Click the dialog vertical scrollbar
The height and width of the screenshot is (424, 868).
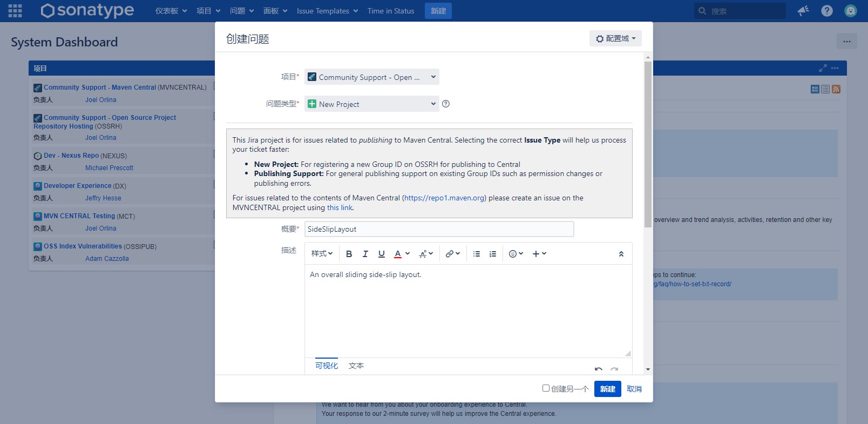coord(648,144)
